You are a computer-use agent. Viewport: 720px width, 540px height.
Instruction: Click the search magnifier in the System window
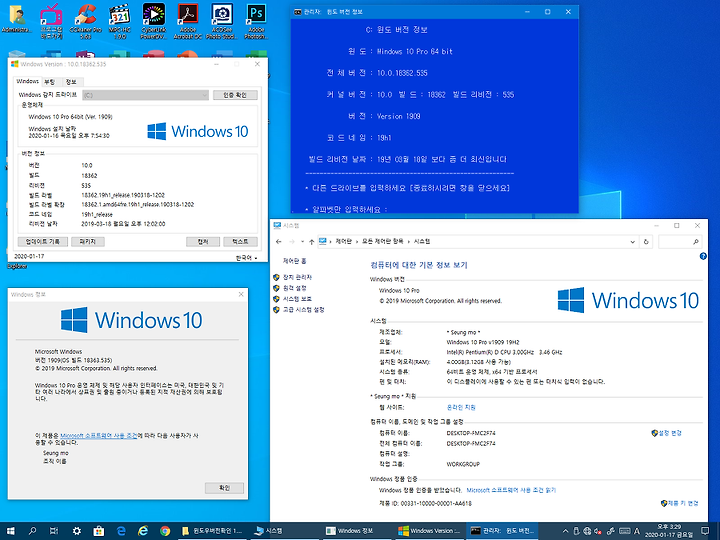point(696,242)
